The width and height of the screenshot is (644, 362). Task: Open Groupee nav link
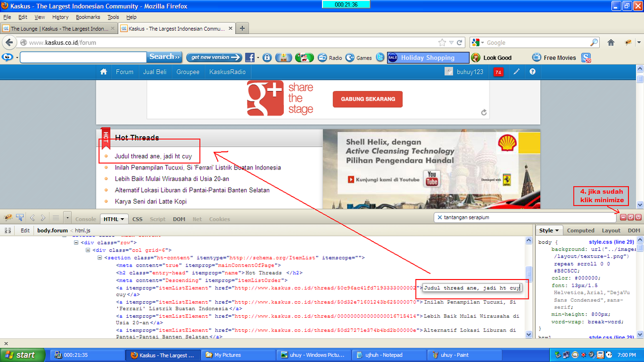[188, 72]
